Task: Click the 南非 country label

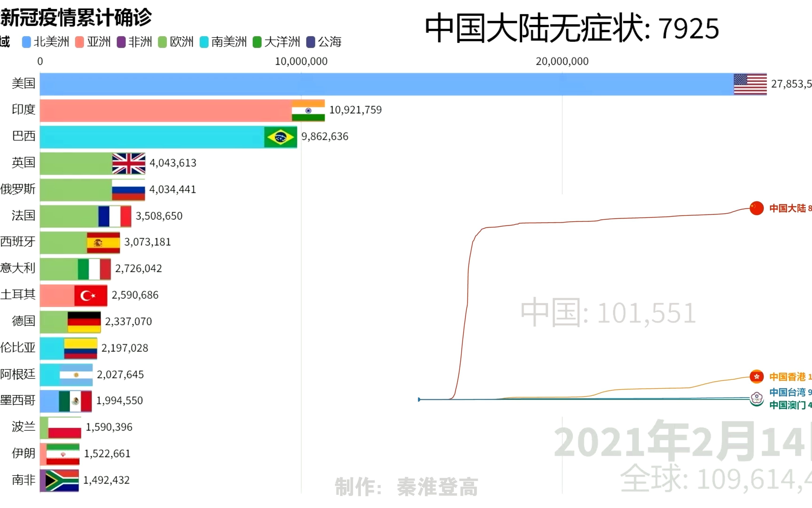Action: coord(23,480)
